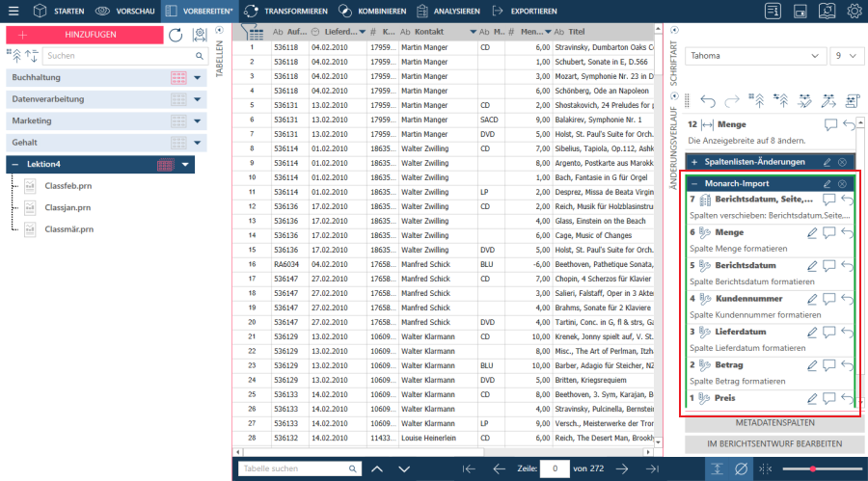Add comment to step 5 Berichtsdatum
This screenshot has height=481, width=868.
[828, 266]
